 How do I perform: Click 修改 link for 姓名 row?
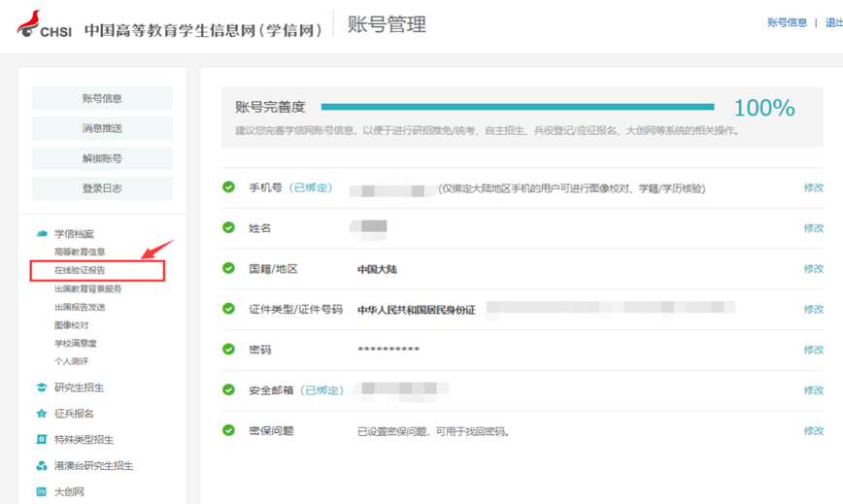pyautogui.click(x=814, y=228)
